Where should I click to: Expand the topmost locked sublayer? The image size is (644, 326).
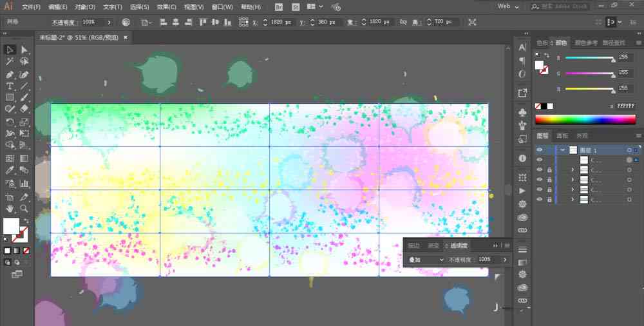[x=573, y=170]
